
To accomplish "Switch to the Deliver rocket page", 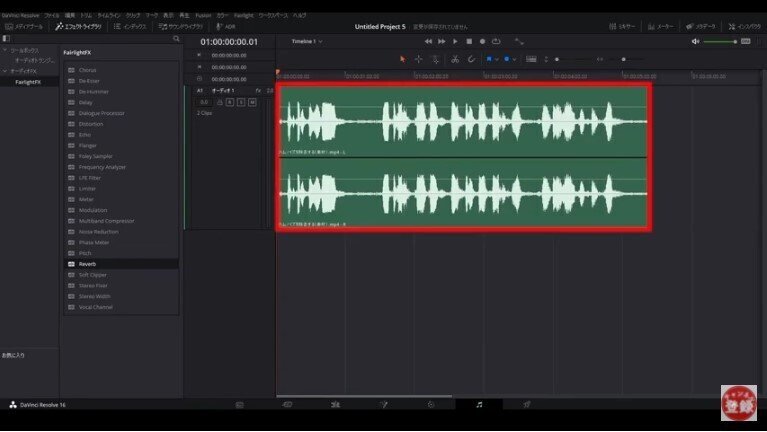I will click(x=527, y=405).
